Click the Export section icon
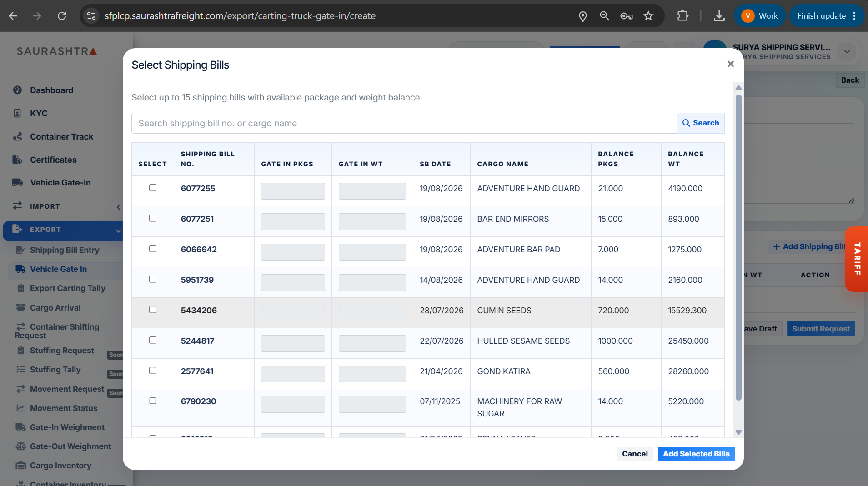Screen dimensions: 868x486 coord(17,229)
